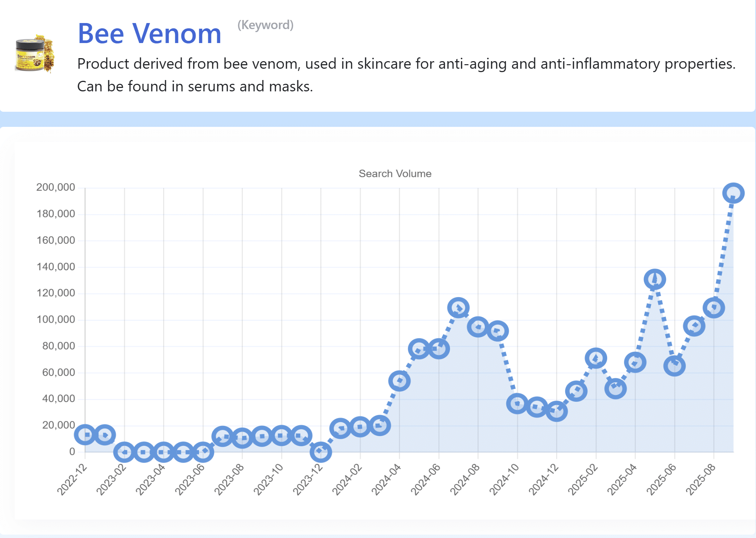Open the Bee Venom keyword title link
Viewport: 756px width, 538px height.
(149, 34)
